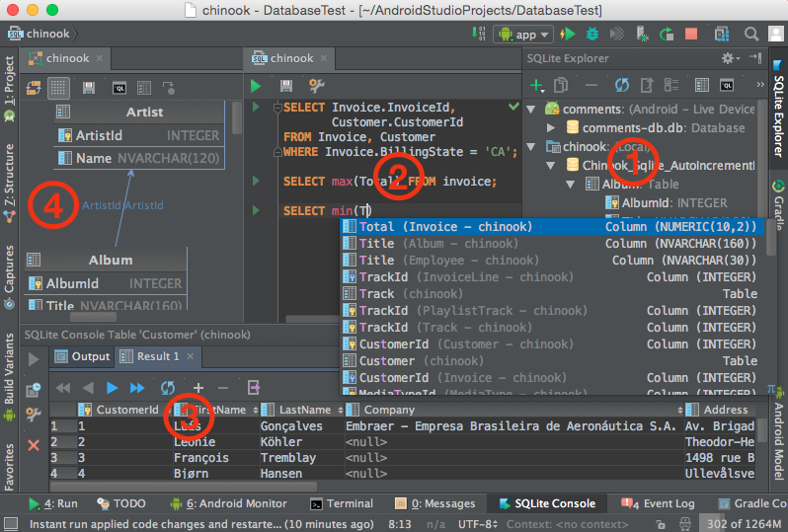788x532 pixels.
Task: Add new database with green plus in SQLite Explorer
Action: 537,86
